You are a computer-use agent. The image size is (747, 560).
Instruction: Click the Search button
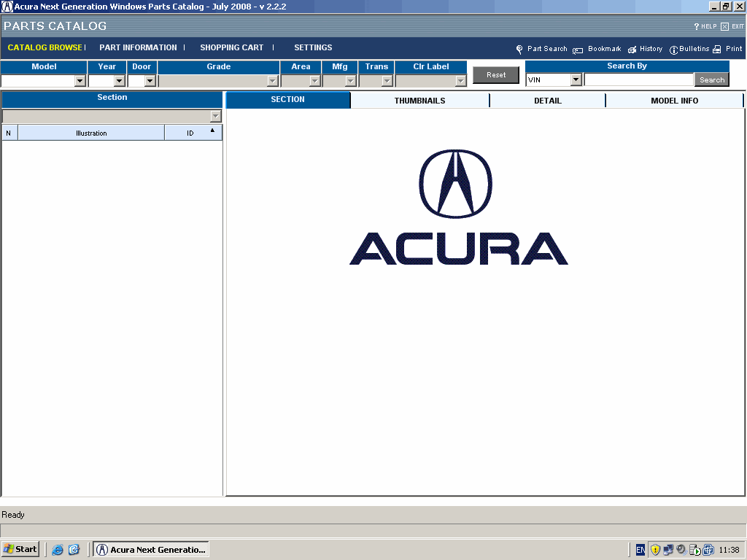point(711,79)
